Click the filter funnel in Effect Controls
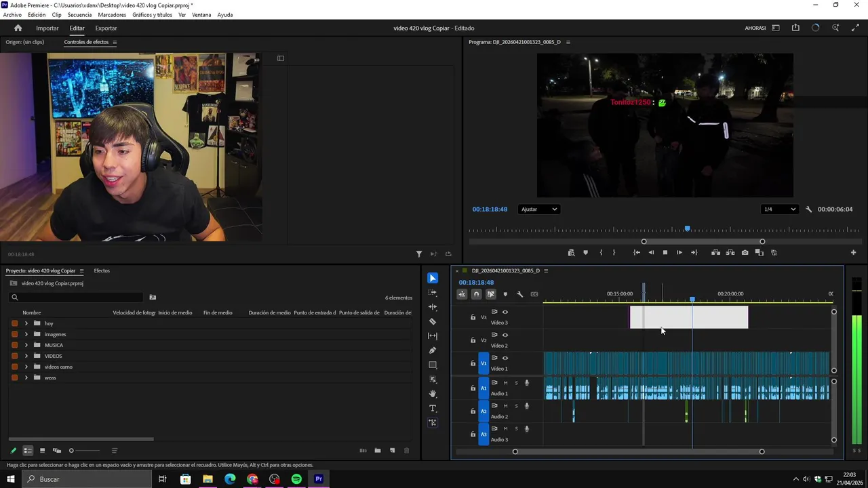Screen dimensions: 868x488 point(419,254)
